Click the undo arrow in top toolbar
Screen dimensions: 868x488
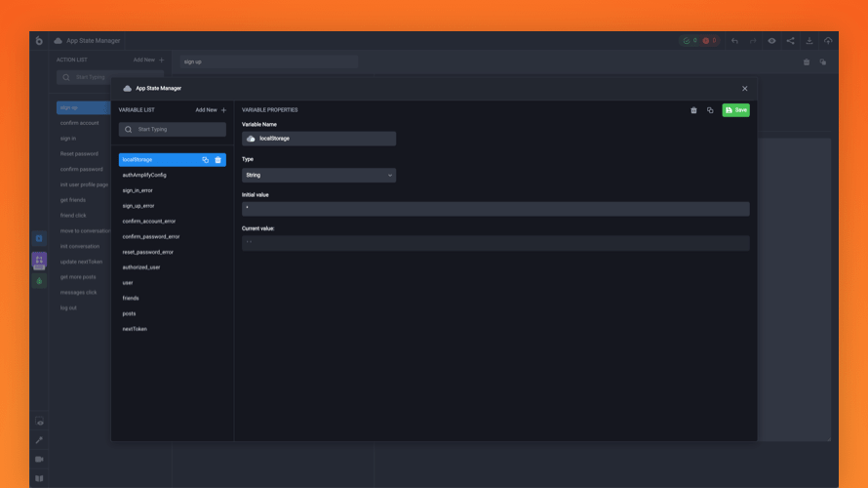click(734, 41)
